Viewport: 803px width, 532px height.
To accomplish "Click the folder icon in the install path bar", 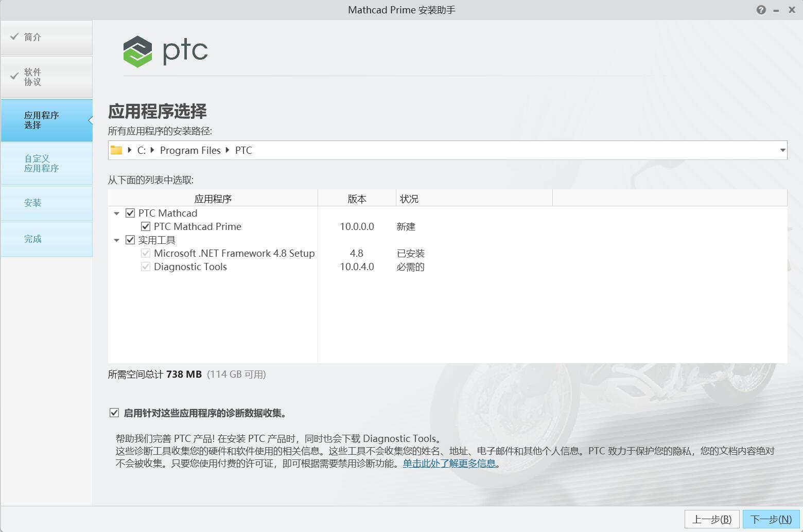I will (x=116, y=150).
